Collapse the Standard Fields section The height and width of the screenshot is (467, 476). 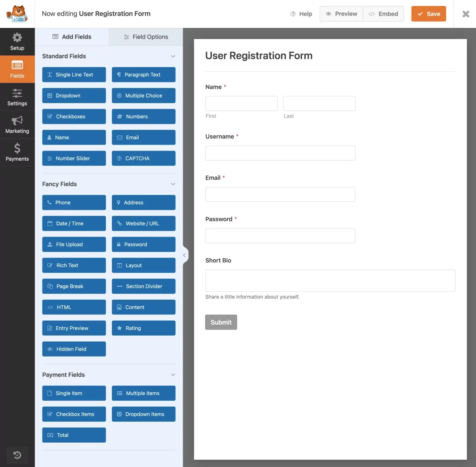click(x=173, y=56)
